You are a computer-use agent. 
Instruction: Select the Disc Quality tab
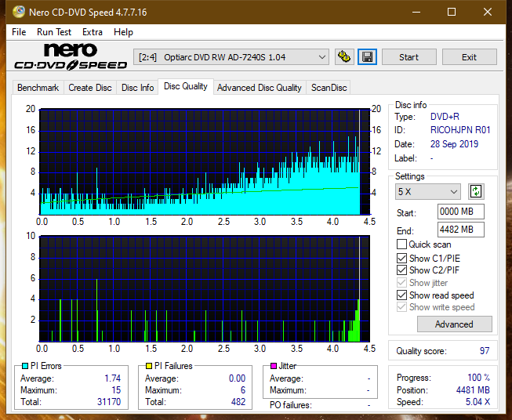click(x=186, y=86)
